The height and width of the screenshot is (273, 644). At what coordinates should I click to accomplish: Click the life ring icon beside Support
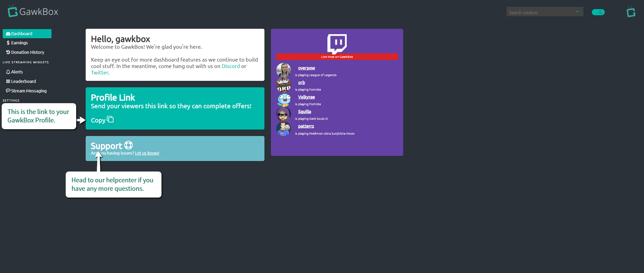click(x=129, y=145)
